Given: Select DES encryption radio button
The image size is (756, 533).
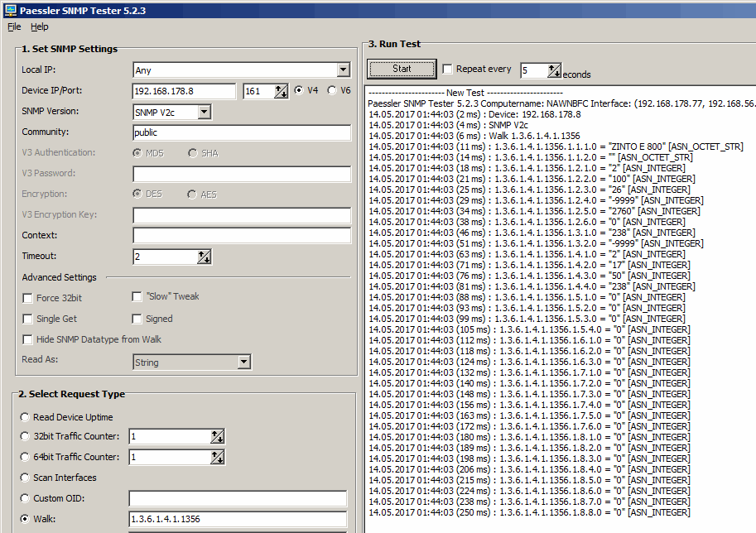Looking at the screenshot, I should coord(137,194).
